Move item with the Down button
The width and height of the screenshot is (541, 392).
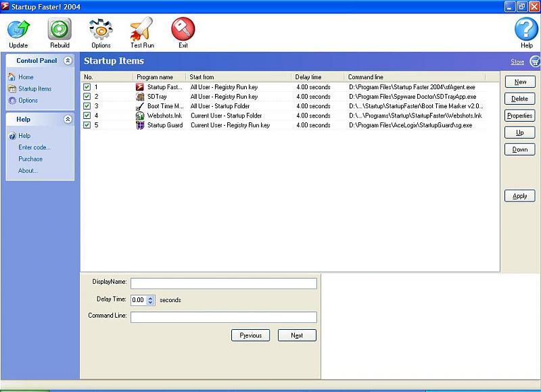(x=519, y=149)
